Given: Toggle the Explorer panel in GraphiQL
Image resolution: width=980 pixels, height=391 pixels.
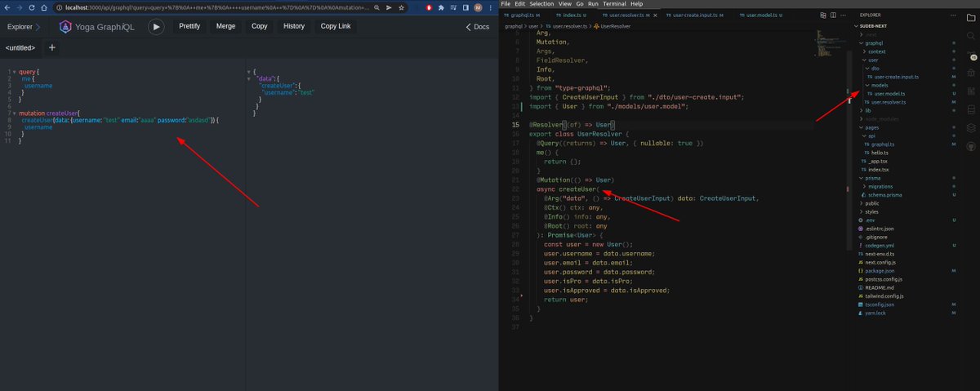Looking at the screenshot, I should [x=22, y=26].
